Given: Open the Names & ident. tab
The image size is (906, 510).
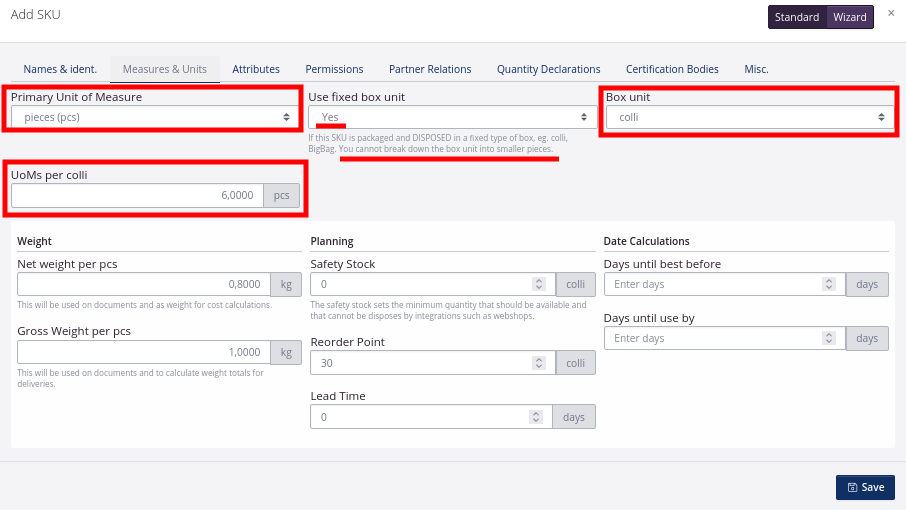Looking at the screenshot, I should coord(60,69).
